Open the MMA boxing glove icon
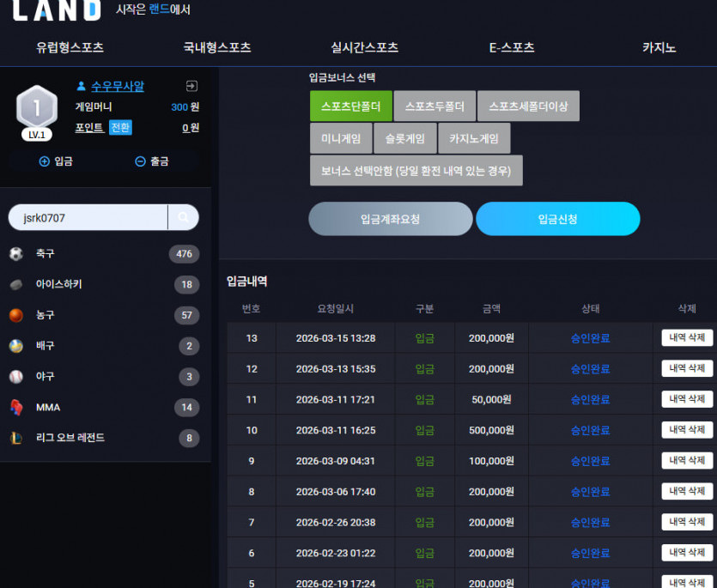Viewport: 717px width, 588px height. [16, 408]
